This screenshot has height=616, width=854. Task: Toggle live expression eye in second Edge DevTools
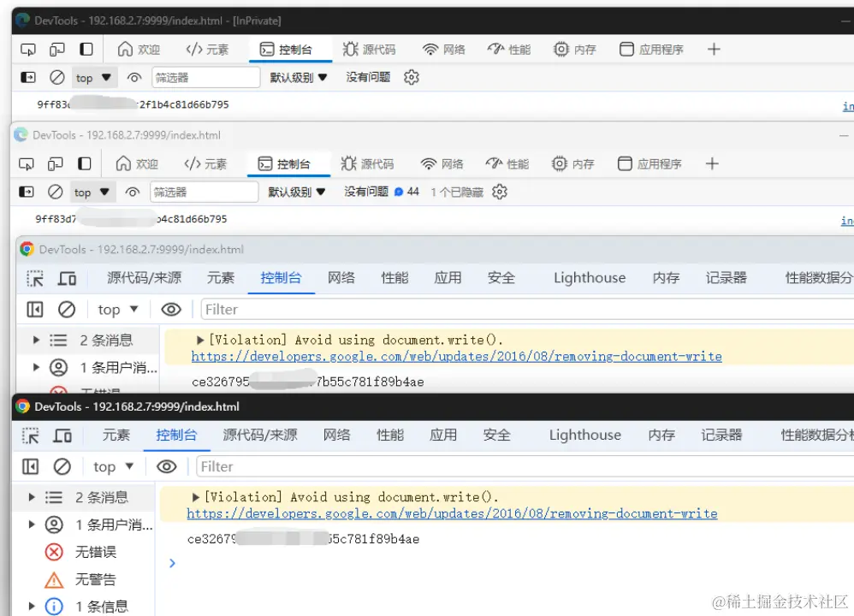133,192
